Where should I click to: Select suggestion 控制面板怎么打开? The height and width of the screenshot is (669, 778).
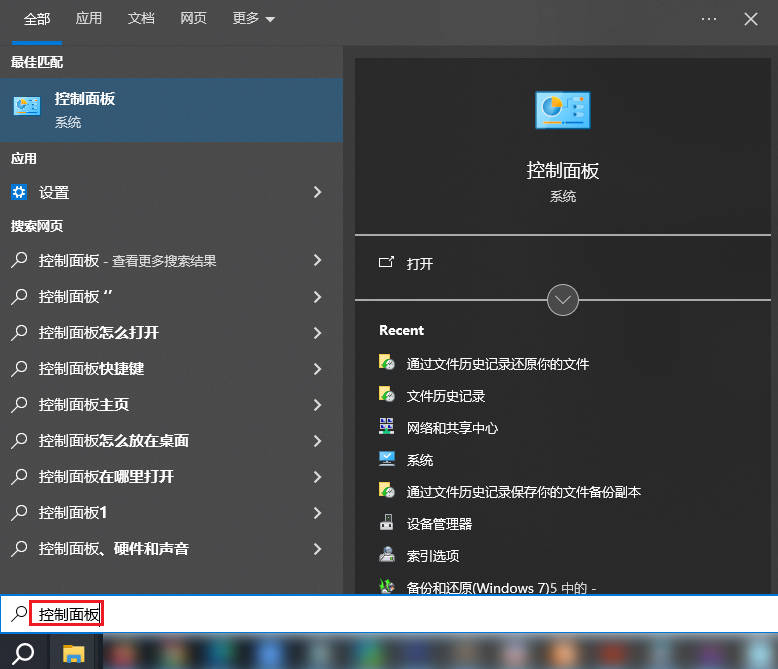pyautogui.click(x=99, y=333)
